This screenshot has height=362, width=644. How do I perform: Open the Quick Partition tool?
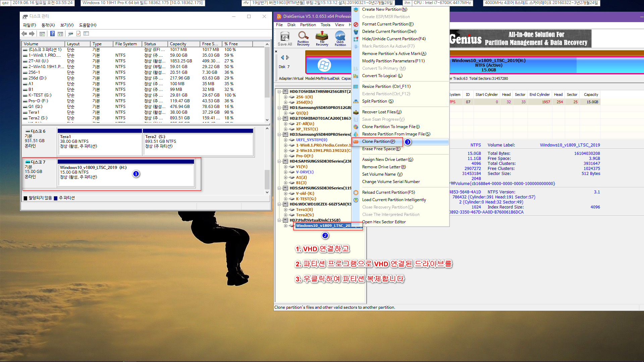pos(340,39)
